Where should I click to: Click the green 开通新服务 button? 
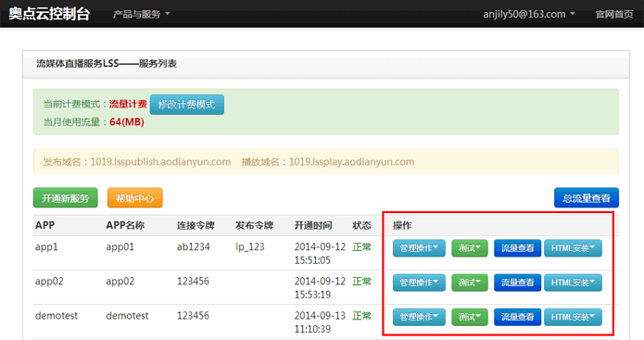(x=65, y=198)
